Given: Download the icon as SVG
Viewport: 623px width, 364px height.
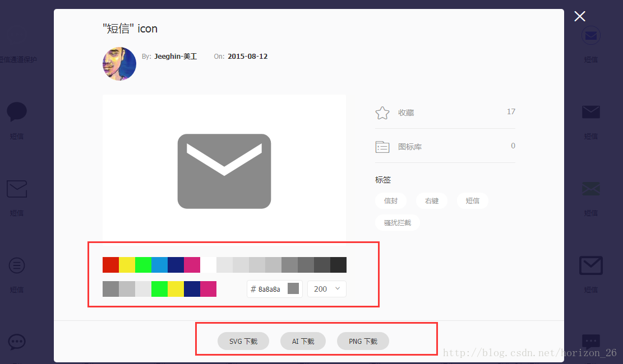Looking at the screenshot, I should coord(243,342).
